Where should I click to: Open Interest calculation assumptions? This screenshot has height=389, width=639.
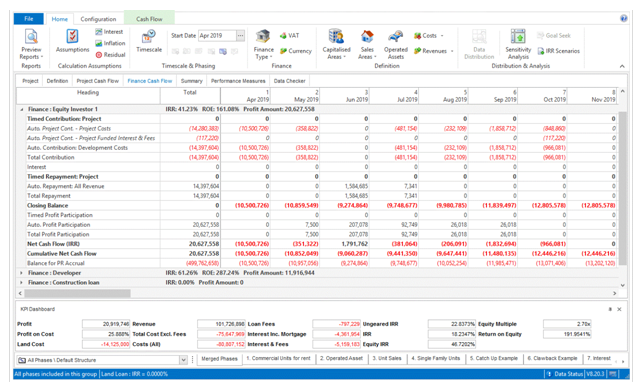click(x=109, y=32)
